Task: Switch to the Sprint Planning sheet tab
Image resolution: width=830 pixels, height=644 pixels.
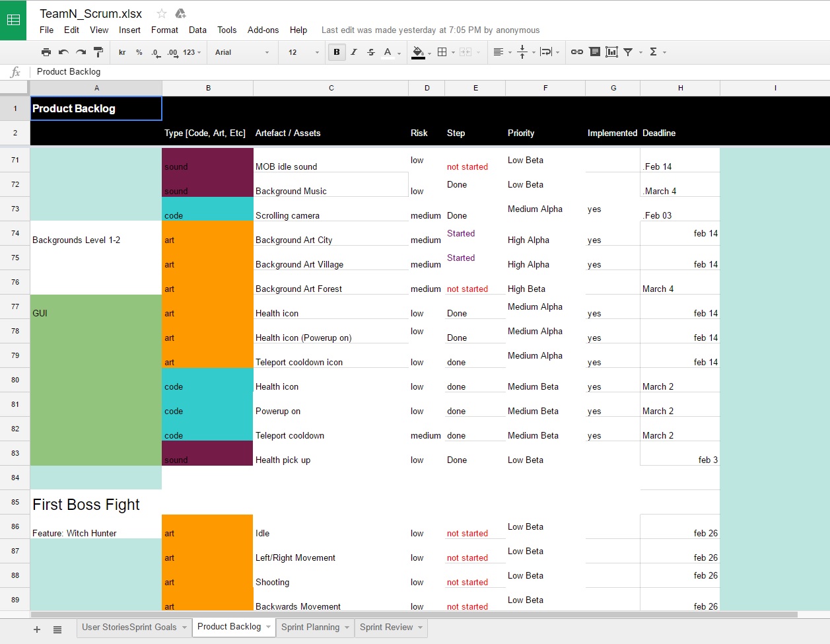Action: point(310,627)
